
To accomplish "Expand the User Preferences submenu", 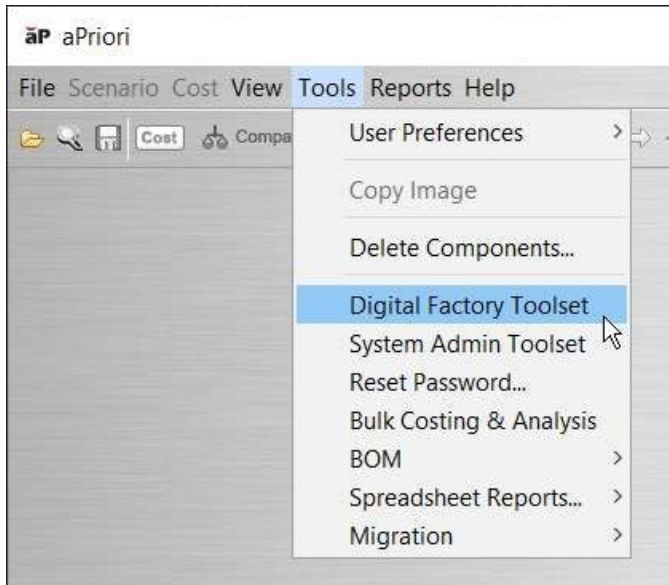I will click(x=619, y=133).
